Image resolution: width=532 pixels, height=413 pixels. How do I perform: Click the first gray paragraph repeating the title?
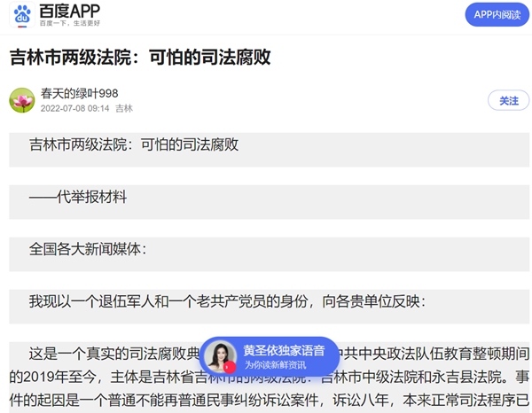point(133,144)
